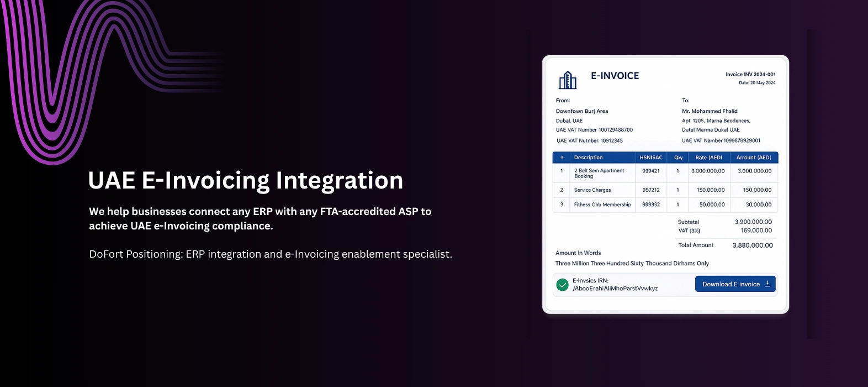Screen dimensions: 868x387
Task: Click the green verified checkmark icon
Action: coord(563,285)
